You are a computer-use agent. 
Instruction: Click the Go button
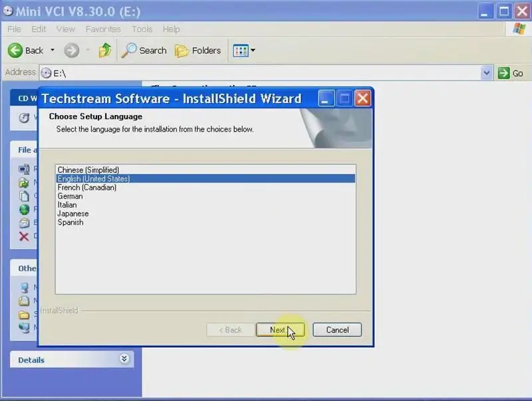pyautogui.click(x=510, y=73)
